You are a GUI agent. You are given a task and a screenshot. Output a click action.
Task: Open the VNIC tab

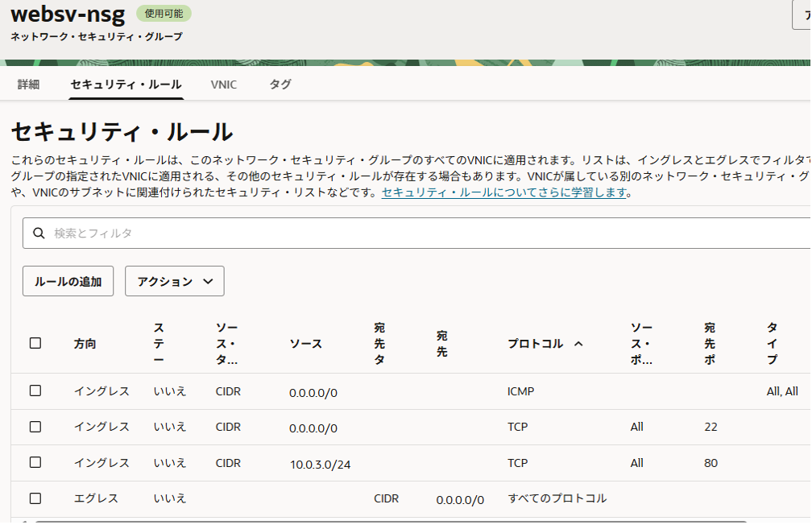(224, 85)
